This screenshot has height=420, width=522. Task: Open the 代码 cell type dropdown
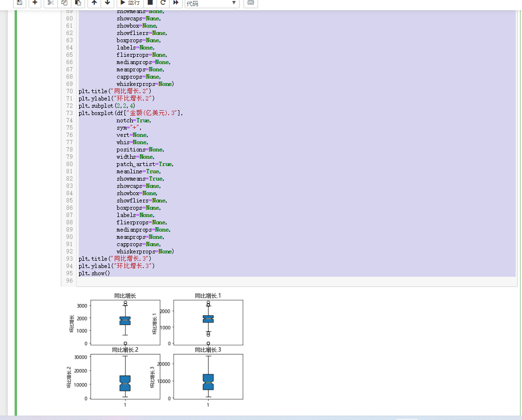(x=212, y=3)
